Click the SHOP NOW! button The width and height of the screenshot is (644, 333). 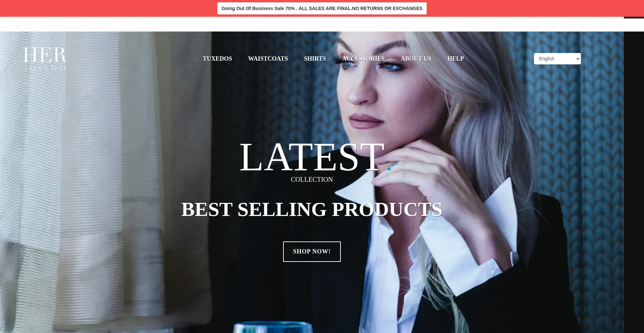(x=312, y=252)
